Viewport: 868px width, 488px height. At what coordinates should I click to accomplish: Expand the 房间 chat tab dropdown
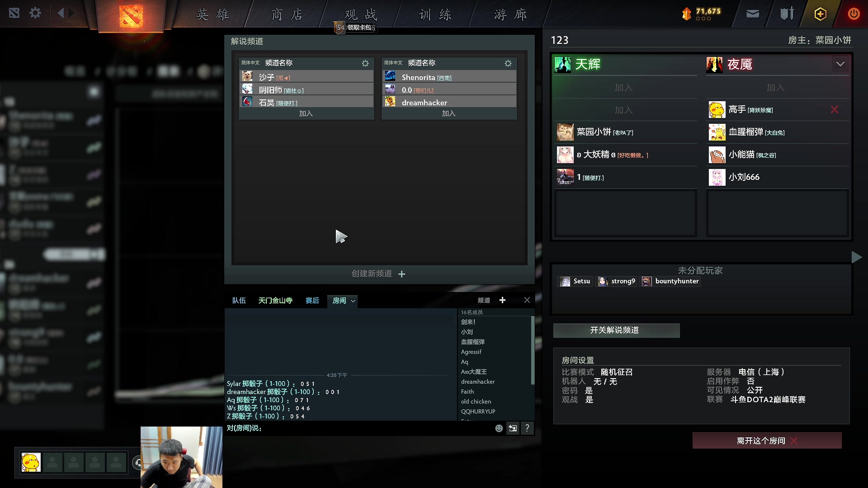353,301
